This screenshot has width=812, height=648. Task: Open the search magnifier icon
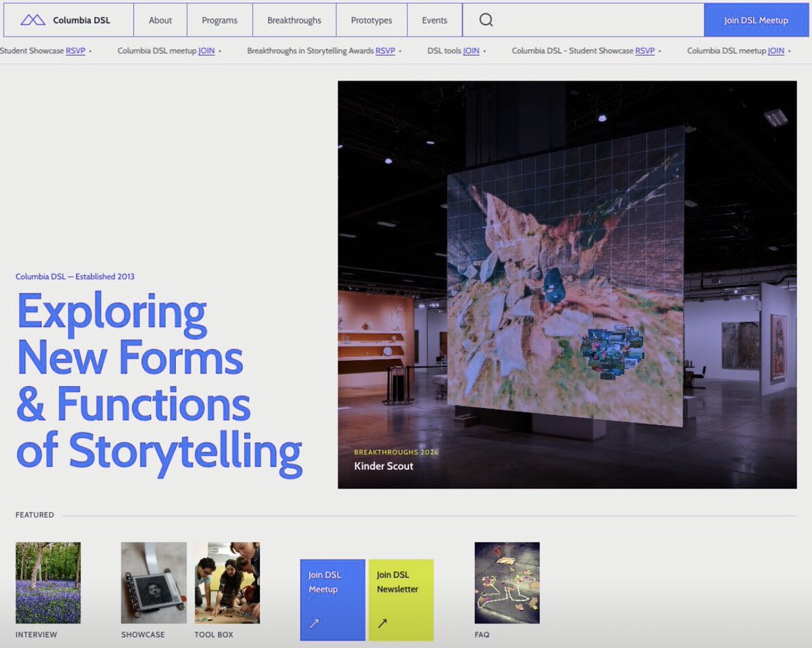point(486,20)
